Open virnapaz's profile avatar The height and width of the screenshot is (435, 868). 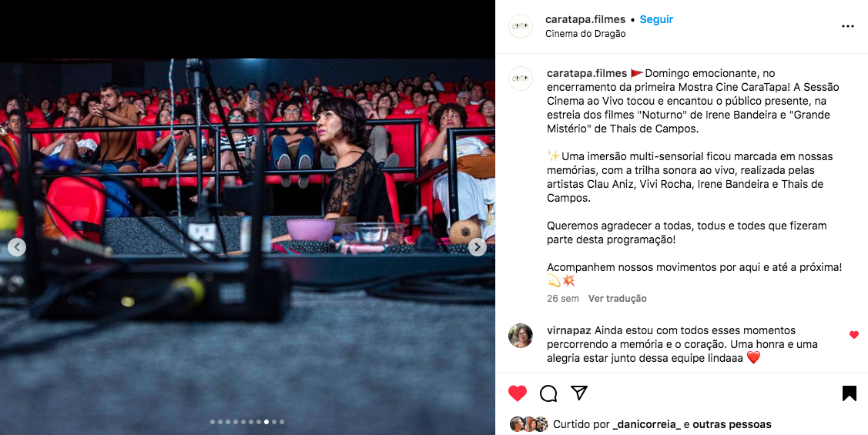(x=521, y=336)
